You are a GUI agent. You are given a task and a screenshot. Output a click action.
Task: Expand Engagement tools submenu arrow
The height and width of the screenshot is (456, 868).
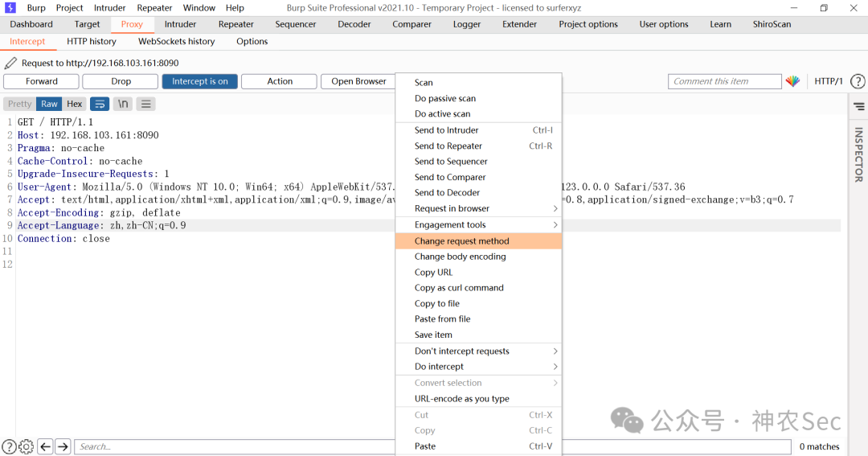point(555,225)
